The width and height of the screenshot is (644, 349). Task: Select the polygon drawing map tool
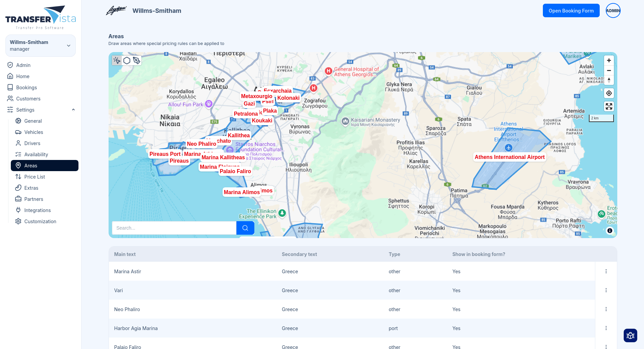[x=127, y=61]
